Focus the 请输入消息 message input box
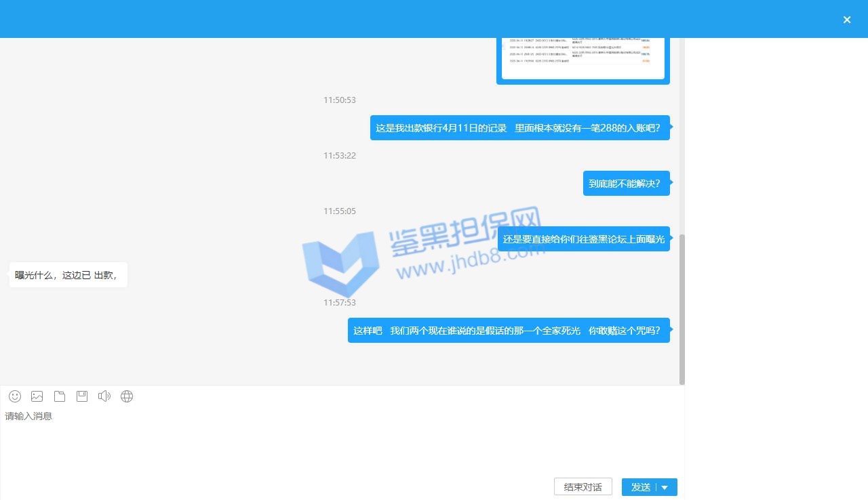This screenshot has width=868, height=500. [339, 440]
